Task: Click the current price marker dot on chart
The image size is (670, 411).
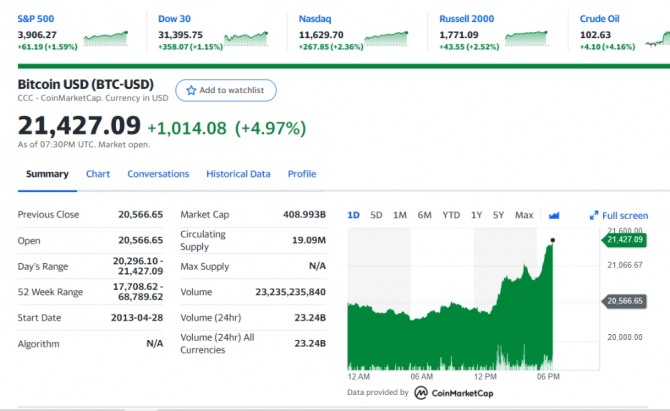Action: [x=552, y=240]
